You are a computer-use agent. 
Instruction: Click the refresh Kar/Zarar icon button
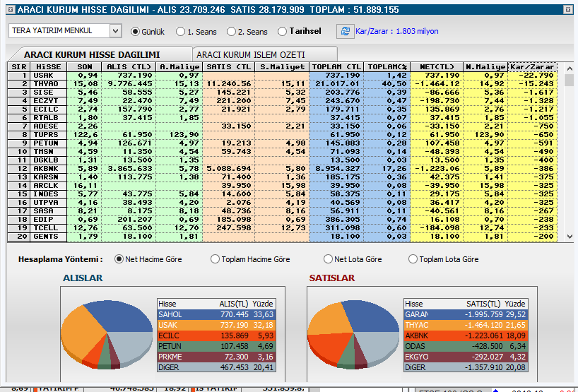pos(345,31)
